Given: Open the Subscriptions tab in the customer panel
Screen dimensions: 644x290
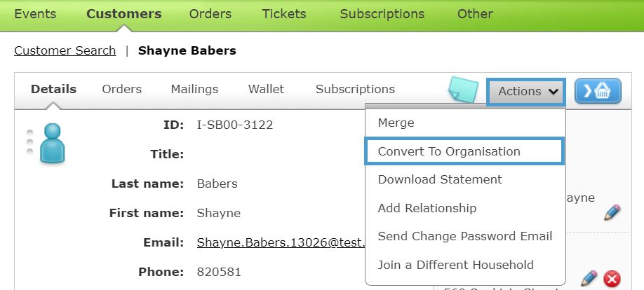Looking at the screenshot, I should tap(355, 89).
